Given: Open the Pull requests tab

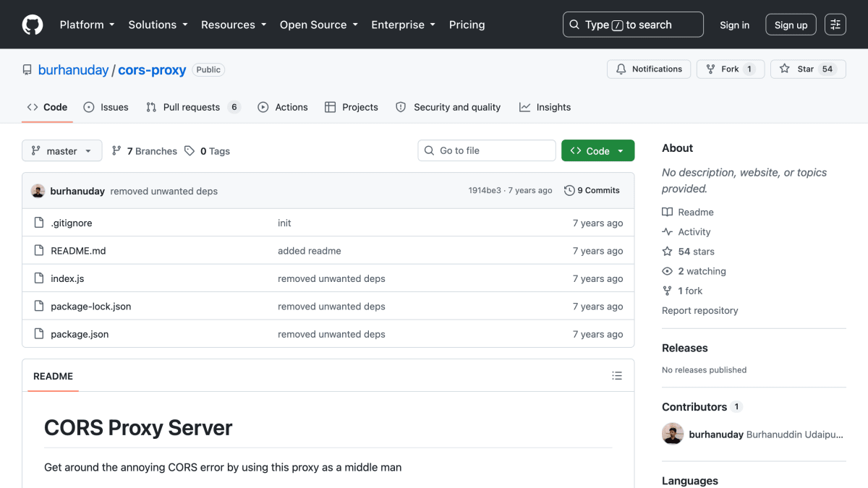Looking at the screenshot, I should pos(192,107).
